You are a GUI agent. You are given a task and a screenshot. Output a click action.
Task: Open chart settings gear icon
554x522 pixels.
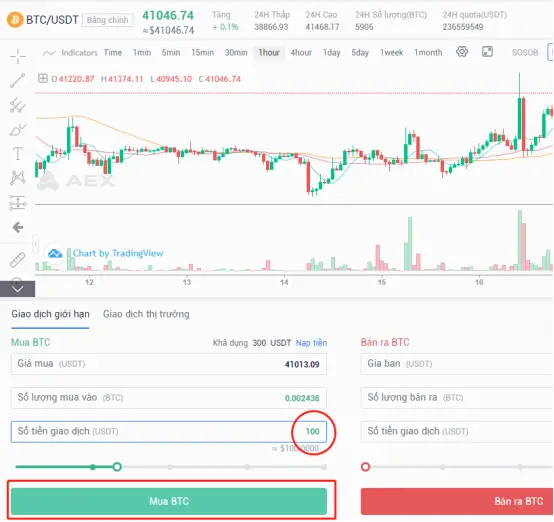[x=462, y=52]
